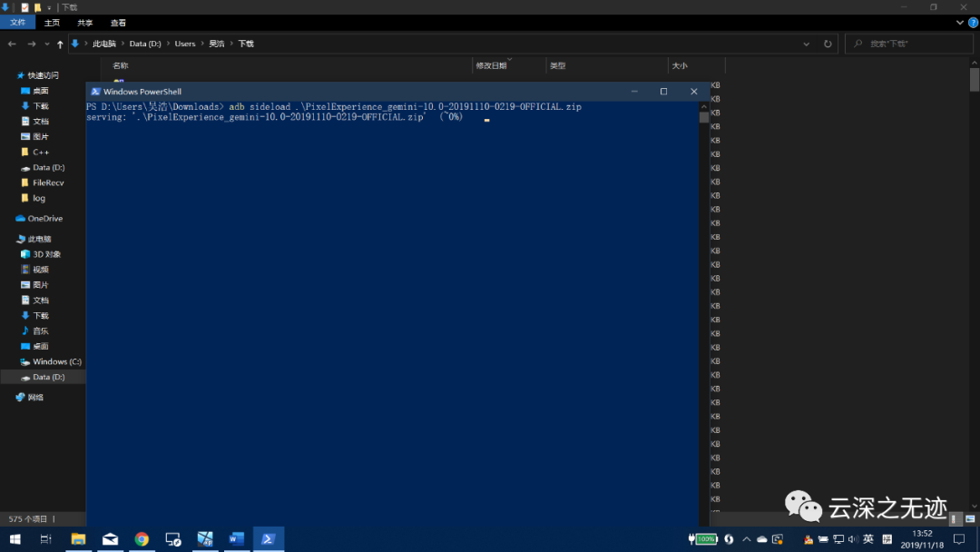Go up one folder level
Image resolution: width=980 pixels, height=552 pixels.
click(x=60, y=44)
